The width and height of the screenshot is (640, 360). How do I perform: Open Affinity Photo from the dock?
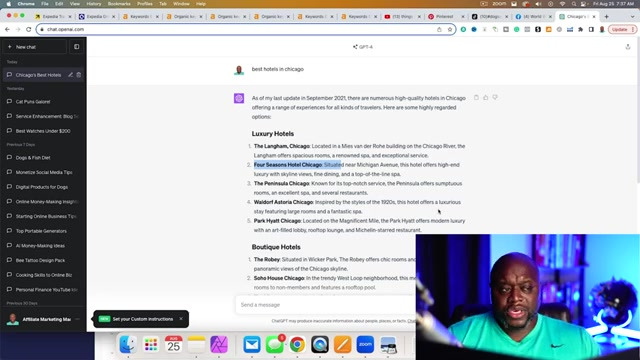click(219, 344)
